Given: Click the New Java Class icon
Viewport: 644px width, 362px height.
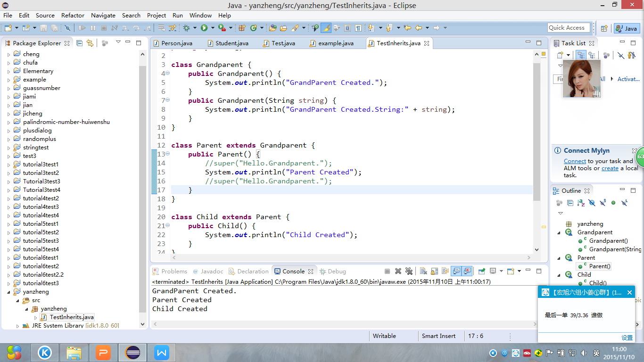Looking at the screenshot, I should coord(254,28).
